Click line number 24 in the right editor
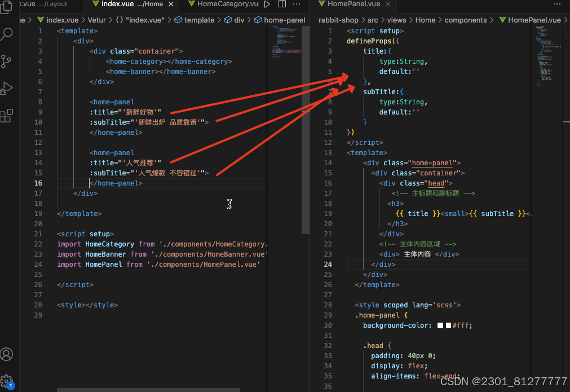The height and width of the screenshot is (392, 570). (x=328, y=265)
